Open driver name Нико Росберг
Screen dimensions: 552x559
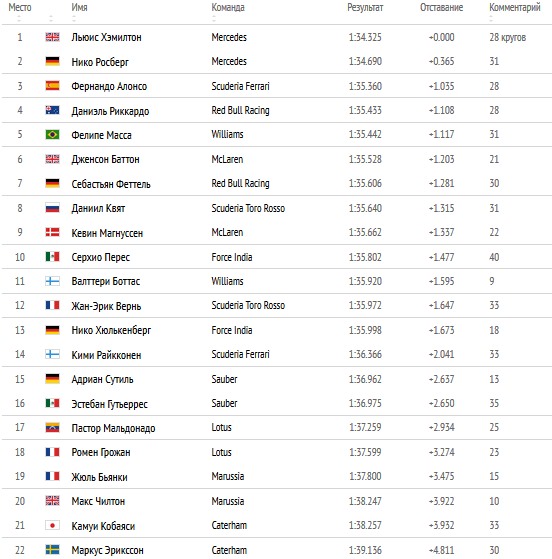coord(100,62)
